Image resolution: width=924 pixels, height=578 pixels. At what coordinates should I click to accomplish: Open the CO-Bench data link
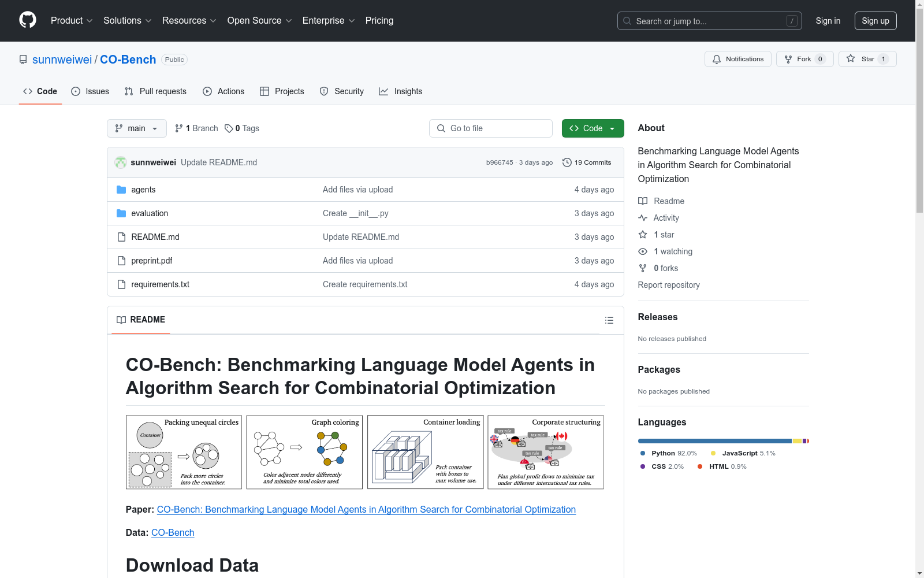click(x=173, y=532)
